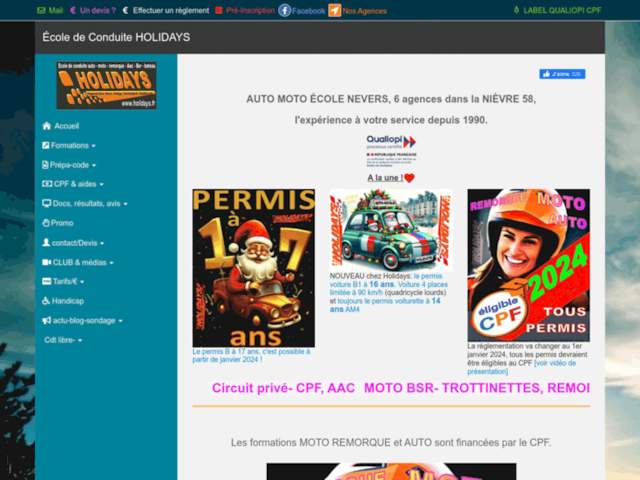Click the Facebook J'aime button
The width and height of the screenshot is (640, 480).
click(x=561, y=74)
